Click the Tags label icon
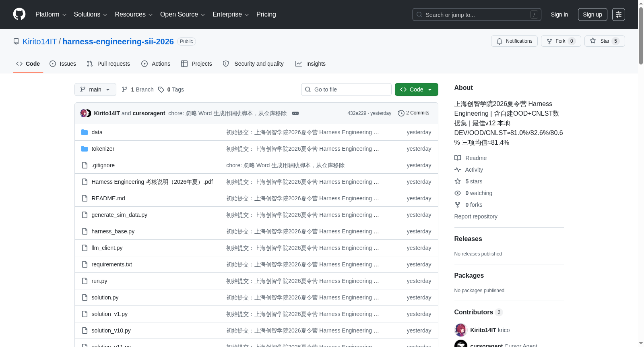The height and width of the screenshot is (347, 644). pos(161,89)
